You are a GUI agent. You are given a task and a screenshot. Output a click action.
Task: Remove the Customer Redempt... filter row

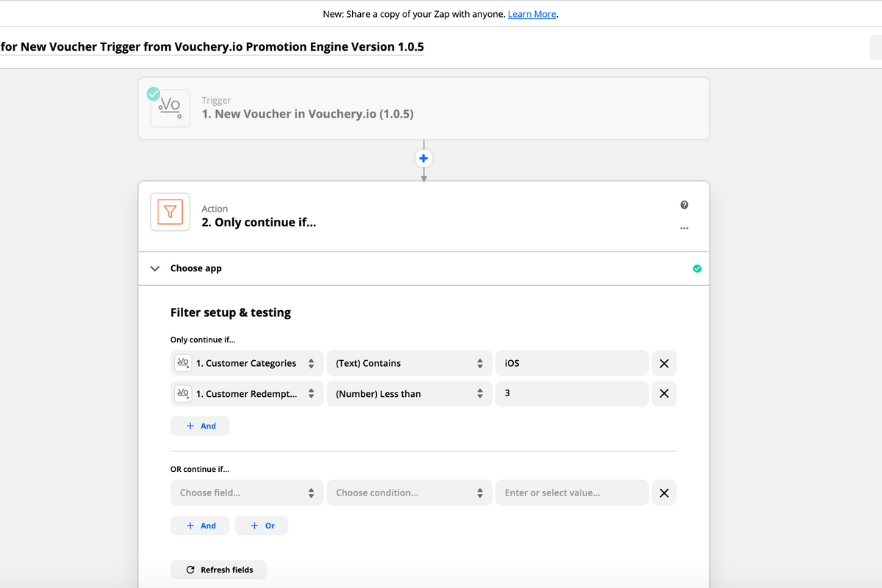click(x=664, y=394)
